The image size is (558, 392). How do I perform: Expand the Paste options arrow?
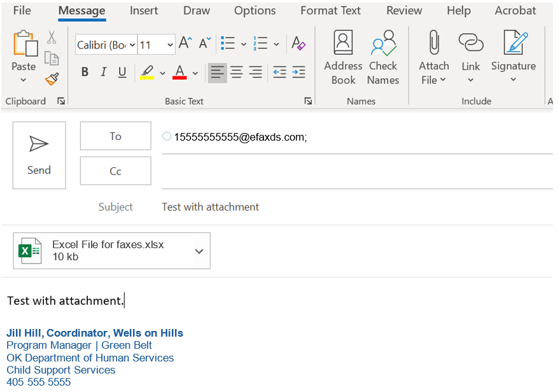click(24, 80)
